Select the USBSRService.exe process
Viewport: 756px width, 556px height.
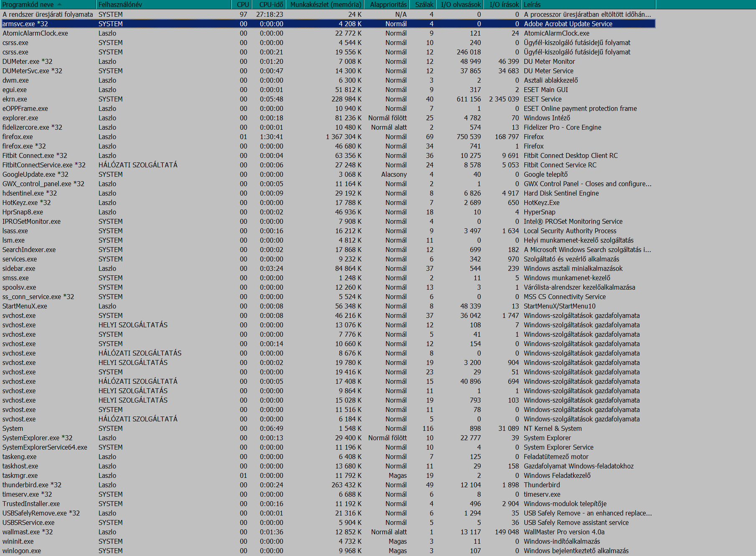328,523
